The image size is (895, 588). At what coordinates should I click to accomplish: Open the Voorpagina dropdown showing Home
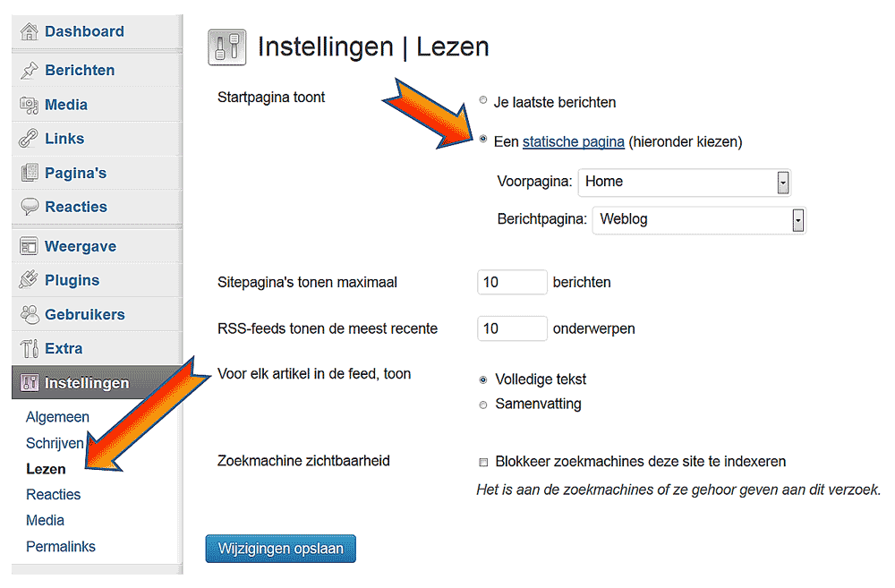[685, 182]
